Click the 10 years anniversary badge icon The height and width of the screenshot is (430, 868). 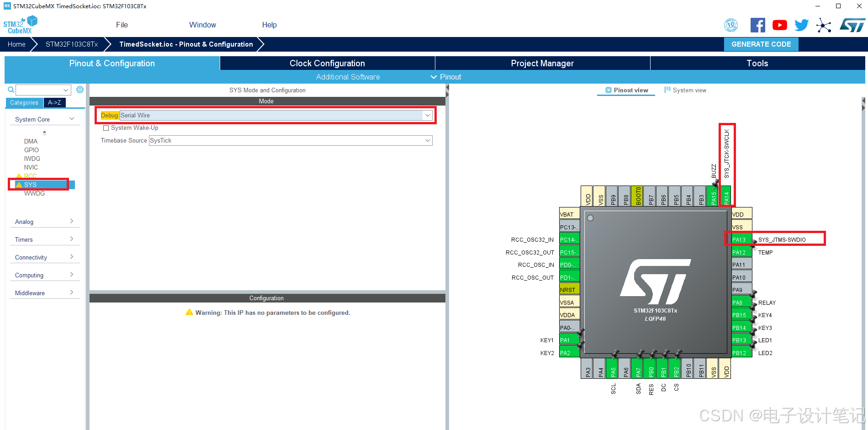(x=731, y=25)
